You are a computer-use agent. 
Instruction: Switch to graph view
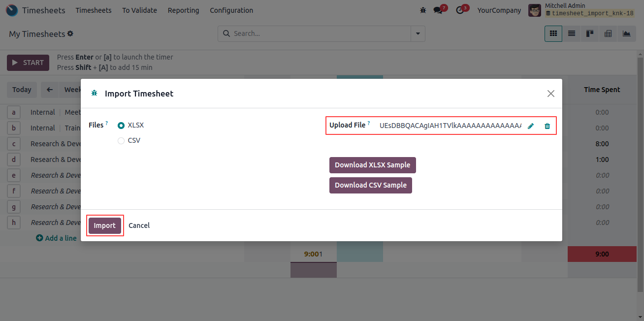point(626,33)
